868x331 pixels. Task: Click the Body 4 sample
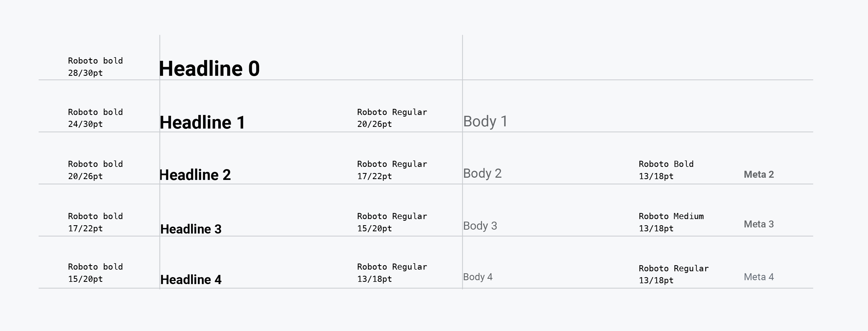pos(477,277)
